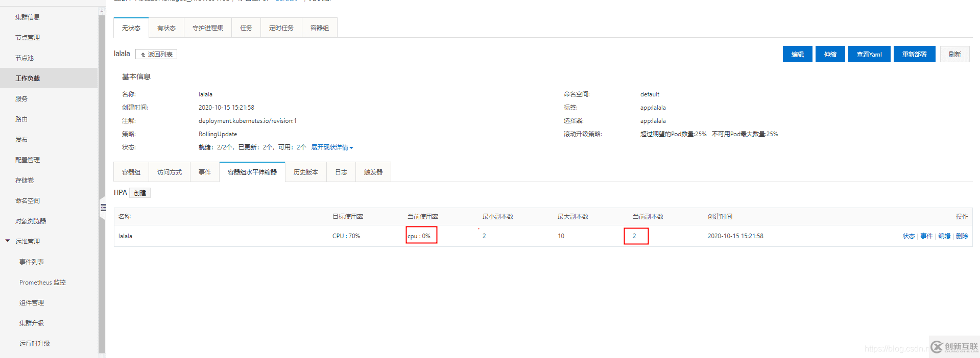The image size is (980, 358).
Task: Switch to the 有状态 tab
Action: click(166, 28)
